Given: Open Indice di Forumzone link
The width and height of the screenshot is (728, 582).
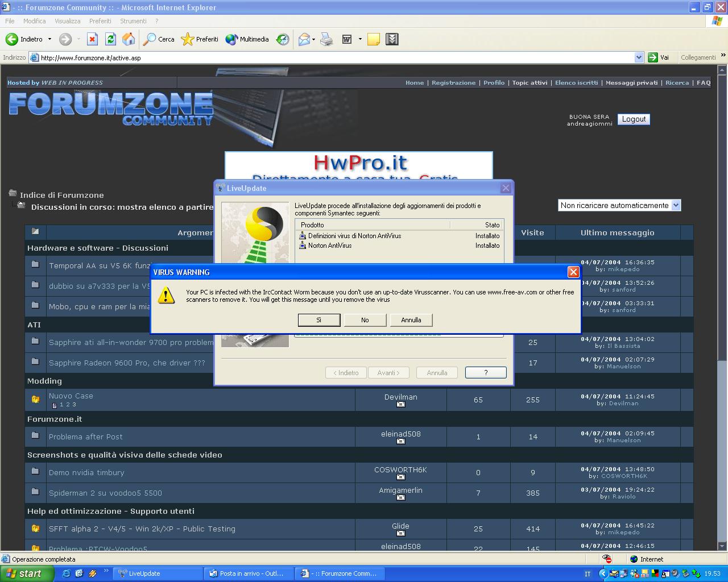Looking at the screenshot, I should [61, 195].
